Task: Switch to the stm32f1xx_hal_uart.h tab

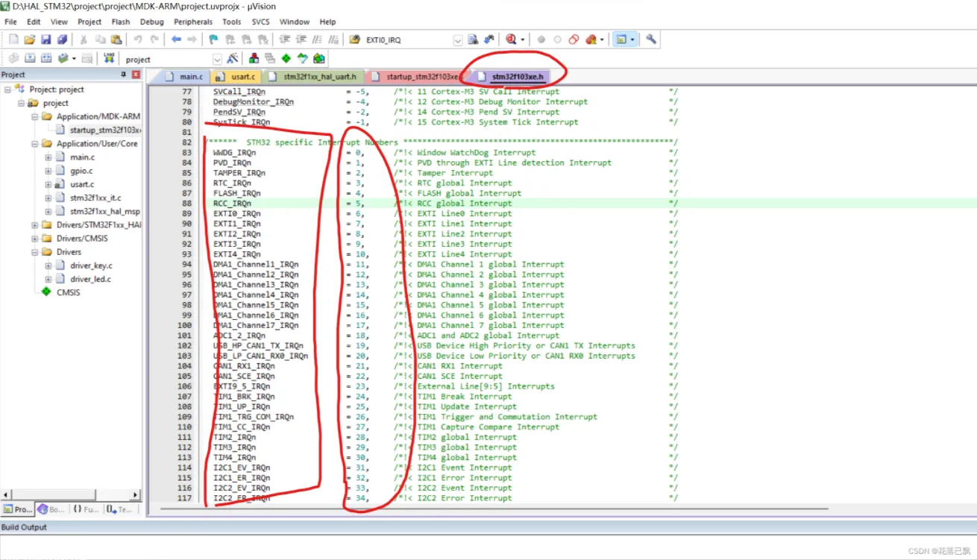Action: click(313, 76)
